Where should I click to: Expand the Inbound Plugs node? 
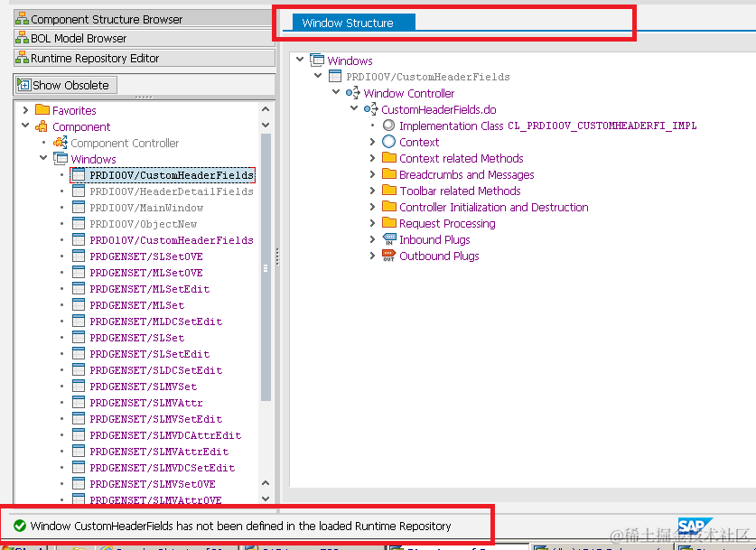pos(372,239)
